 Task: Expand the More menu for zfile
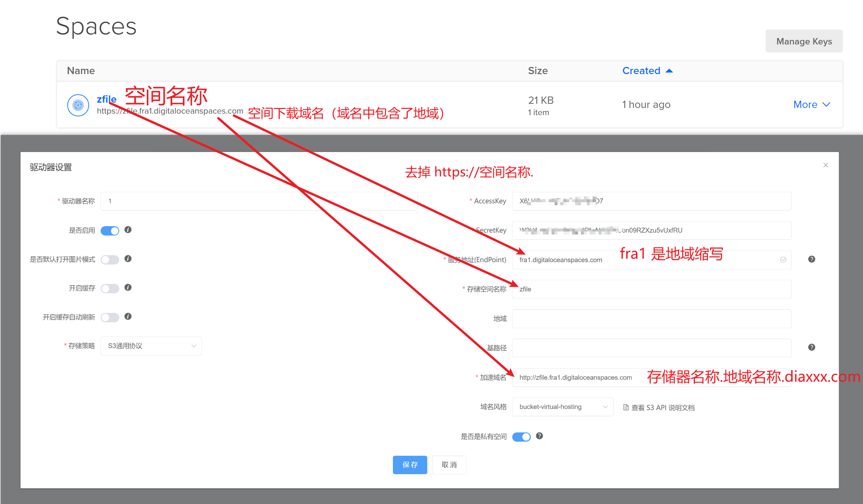[x=811, y=105]
